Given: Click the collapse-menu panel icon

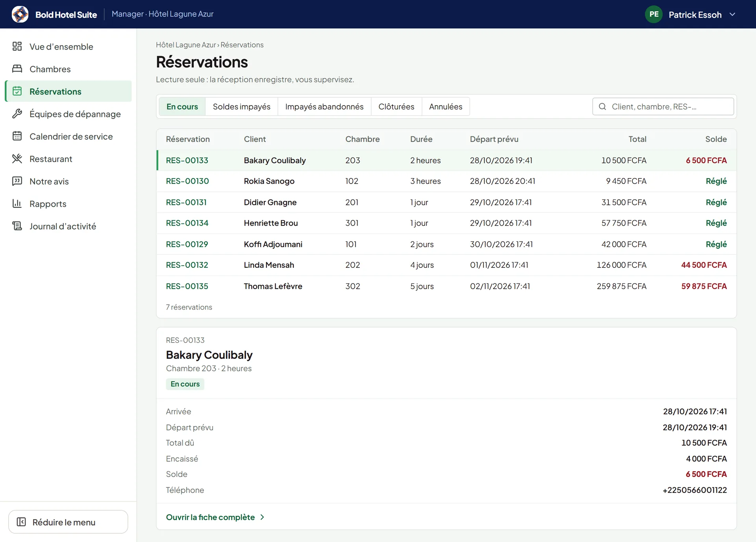Looking at the screenshot, I should point(21,522).
